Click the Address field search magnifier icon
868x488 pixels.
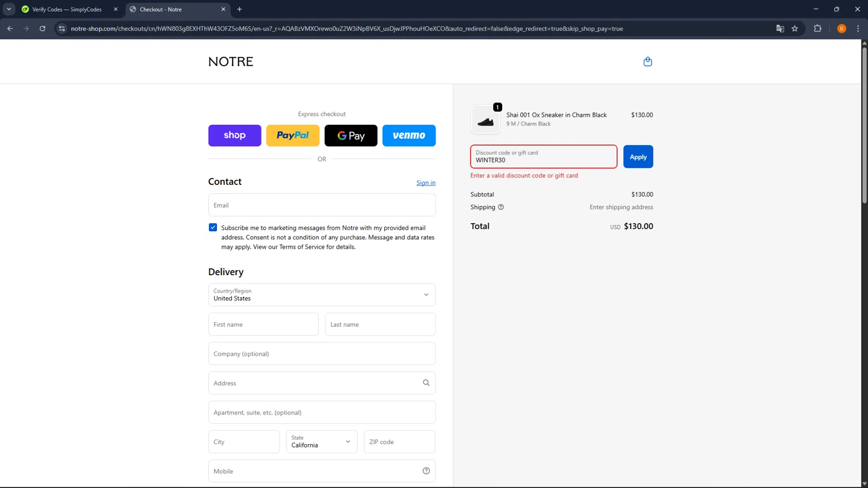pos(426,383)
